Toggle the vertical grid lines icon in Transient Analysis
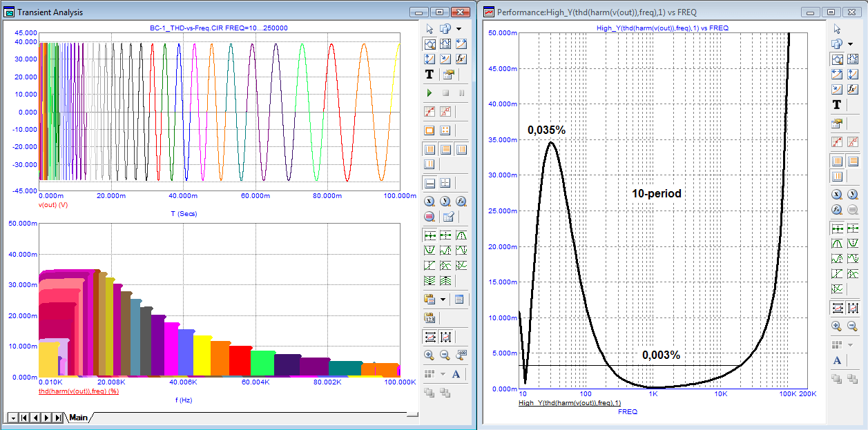Viewport: 868px width, 430px height. coord(429,148)
